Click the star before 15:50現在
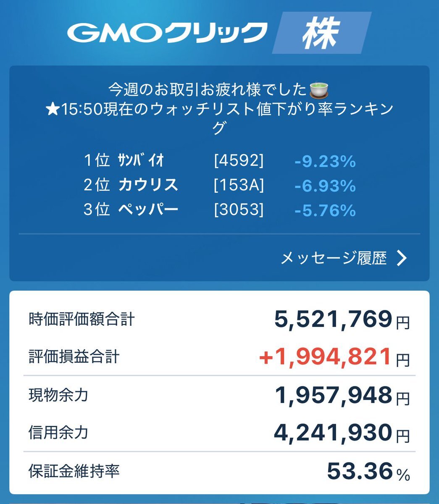Viewport: 439px width, 504px height. [52, 110]
